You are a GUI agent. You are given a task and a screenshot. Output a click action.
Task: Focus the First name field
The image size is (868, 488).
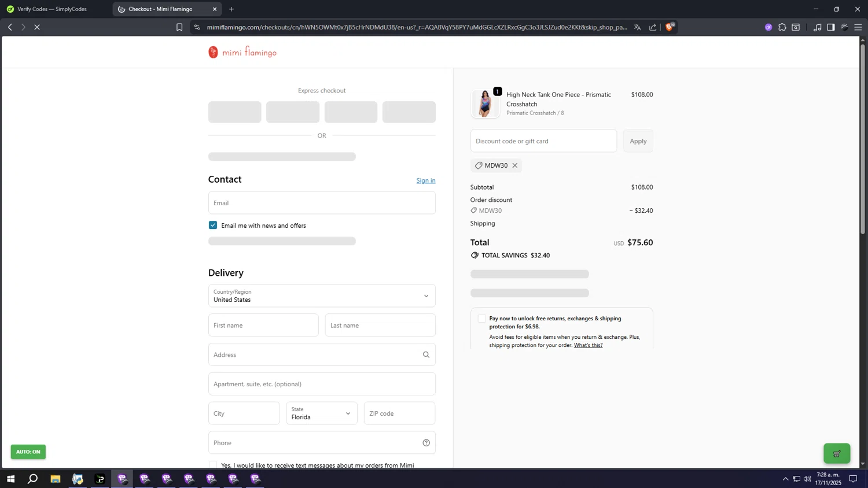point(263,325)
